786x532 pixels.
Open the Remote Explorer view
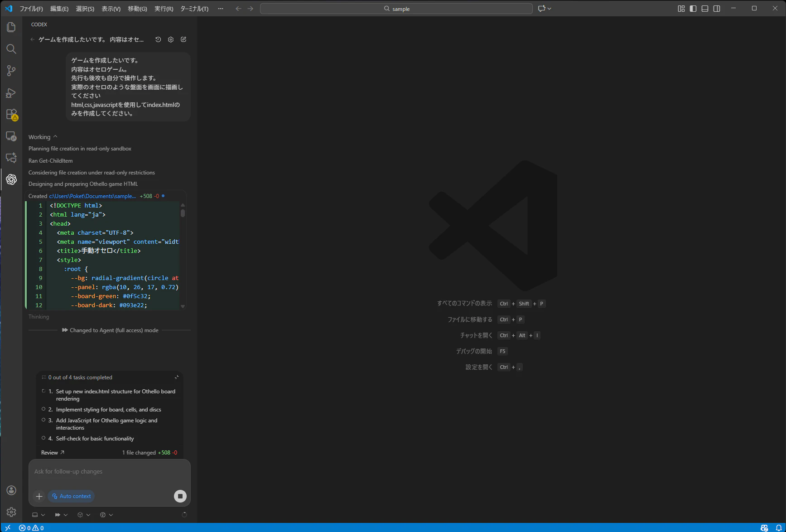coord(11,136)
